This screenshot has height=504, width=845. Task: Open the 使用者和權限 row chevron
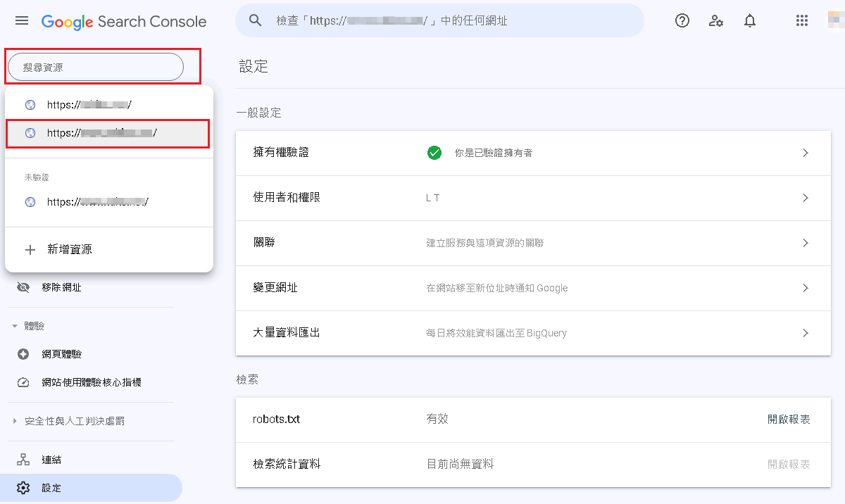(806, 198)
